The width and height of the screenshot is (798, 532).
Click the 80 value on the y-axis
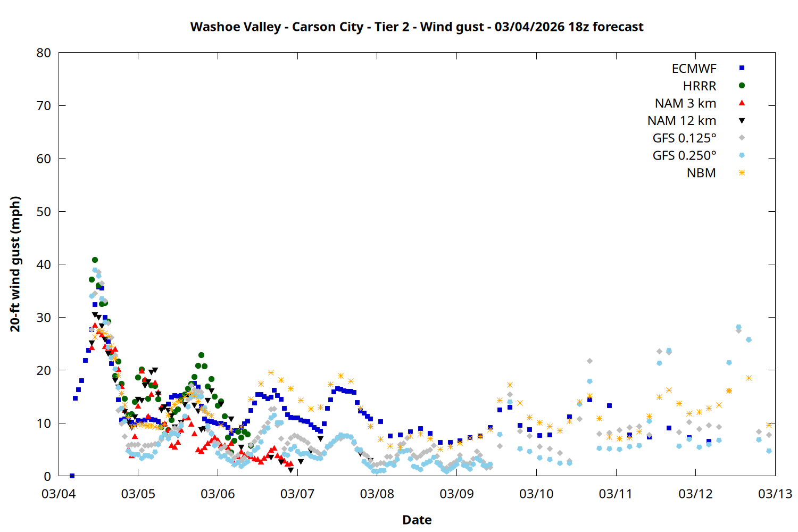tap(44, 53)
